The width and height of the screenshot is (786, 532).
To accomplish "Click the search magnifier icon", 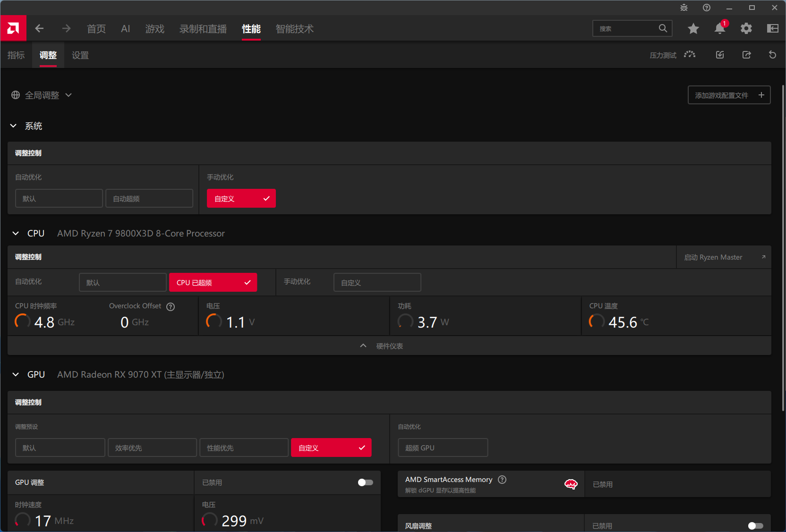I will click(663, 28).
